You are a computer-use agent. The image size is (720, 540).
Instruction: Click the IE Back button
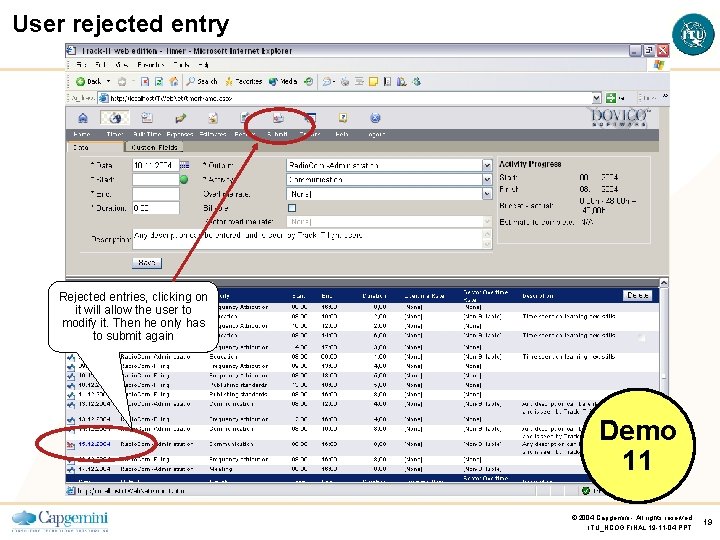(x=88, y=82)
